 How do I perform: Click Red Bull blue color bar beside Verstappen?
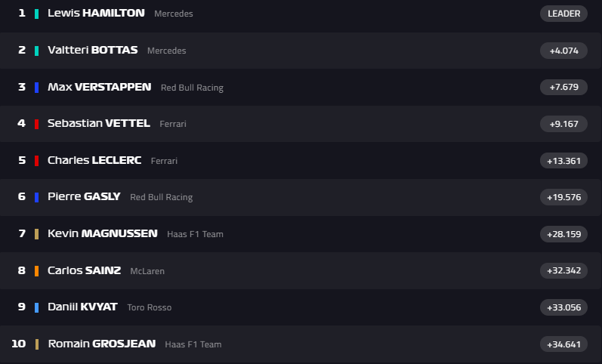(36, 88)
